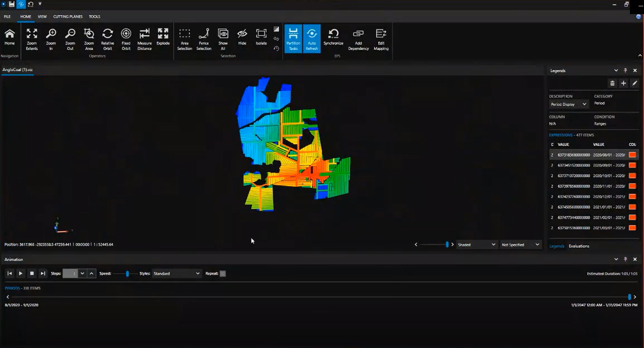The height and width of the screenshot is (348, 644).
Task: Open the Edit Mapping tool
Action: (381, 39)
